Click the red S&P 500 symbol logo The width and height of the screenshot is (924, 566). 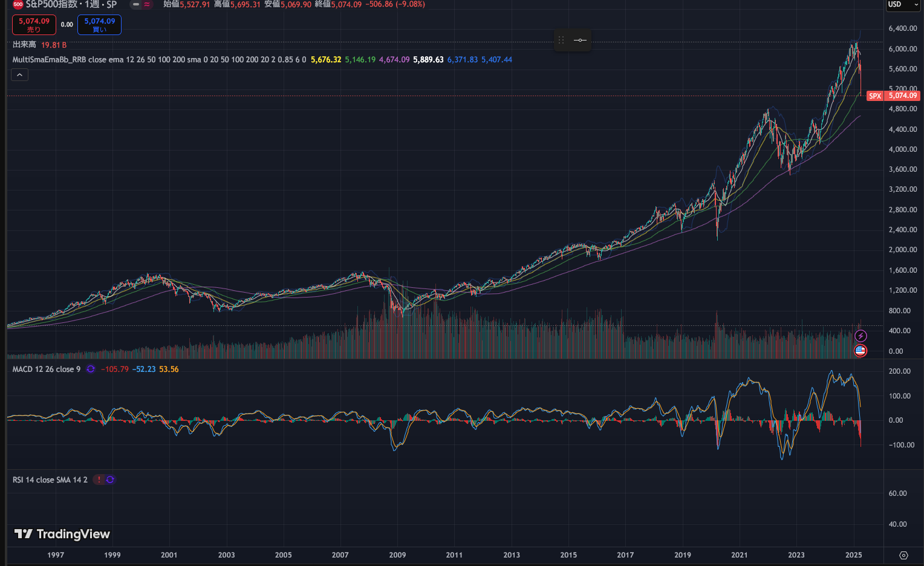(x=18, y=4)
